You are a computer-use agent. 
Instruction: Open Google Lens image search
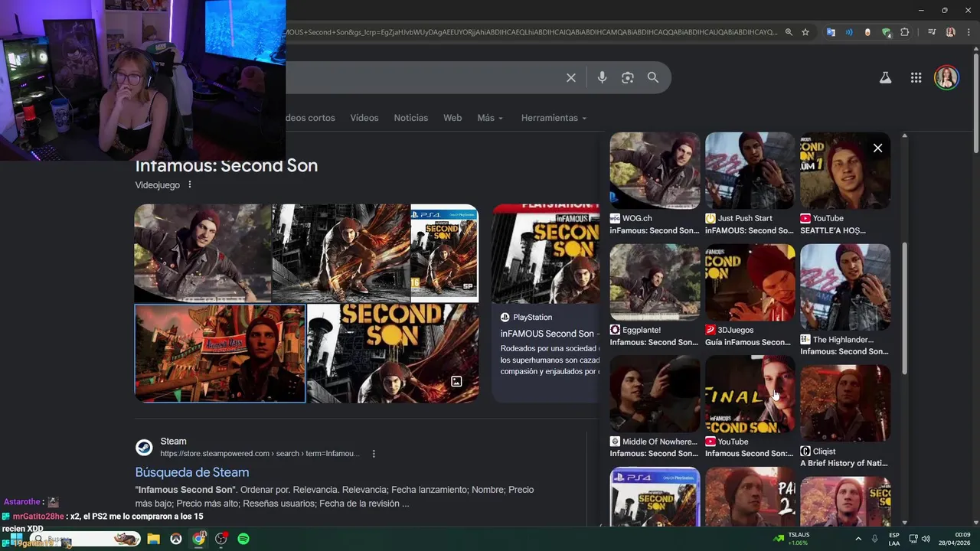point(628,77)
